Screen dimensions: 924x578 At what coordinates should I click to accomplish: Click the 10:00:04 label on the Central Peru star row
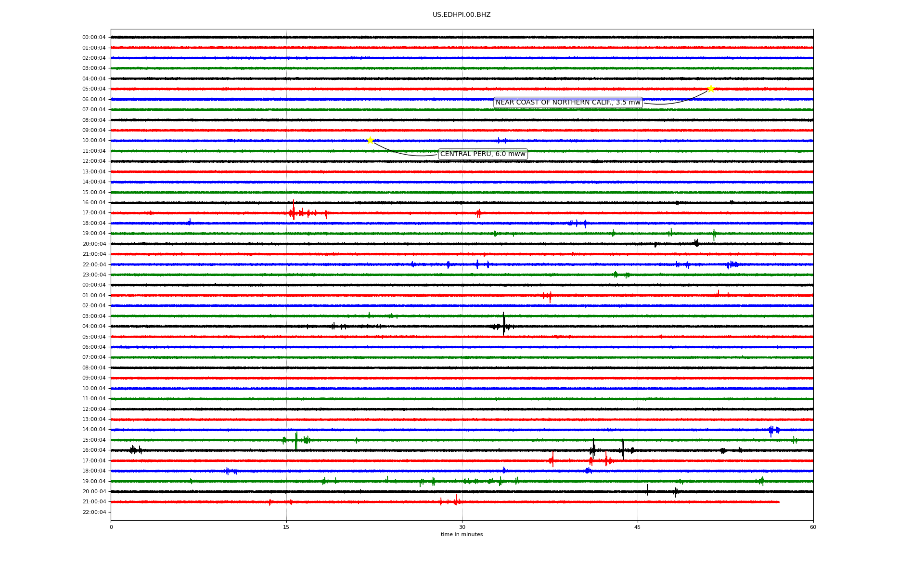point(94,141)
